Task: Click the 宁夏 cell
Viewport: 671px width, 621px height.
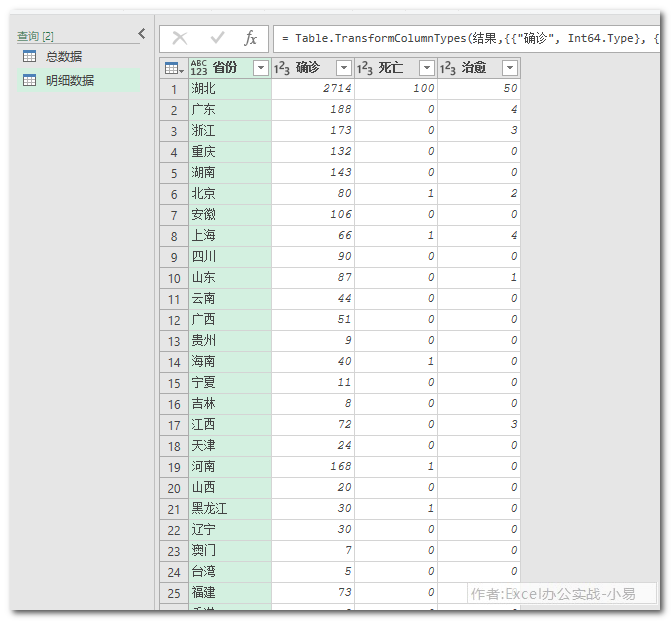Action: pos(230,382)
